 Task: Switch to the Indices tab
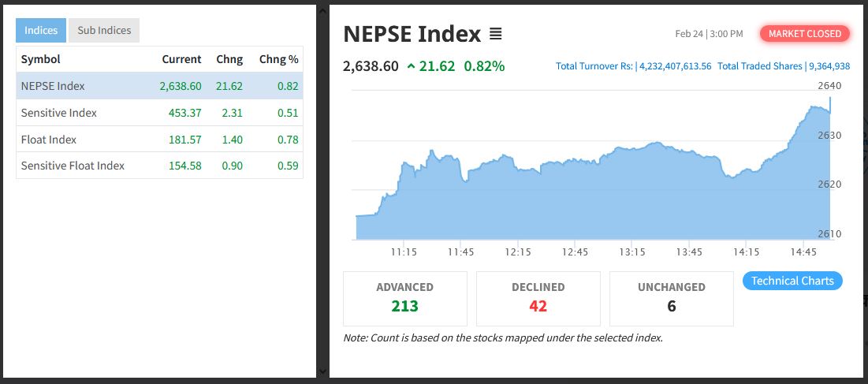41,31
